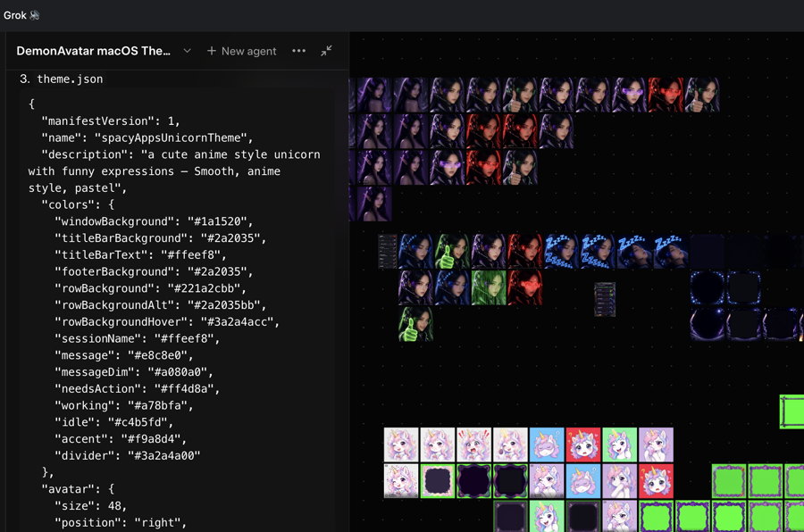This screenshot has height=532, width=804.
Task: Click the purple flame circular frame thumbnail
Action: (708, 324)
